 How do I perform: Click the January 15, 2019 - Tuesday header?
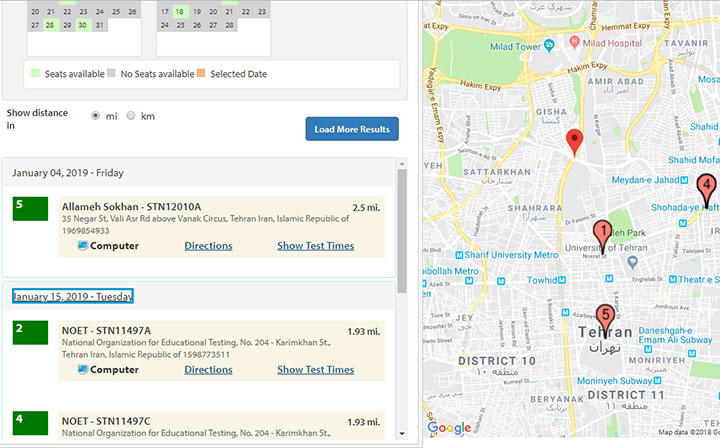(x=73, y=297)
